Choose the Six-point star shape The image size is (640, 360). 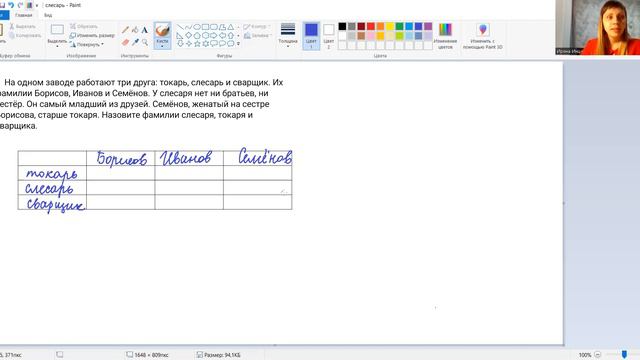pos(205,44)
